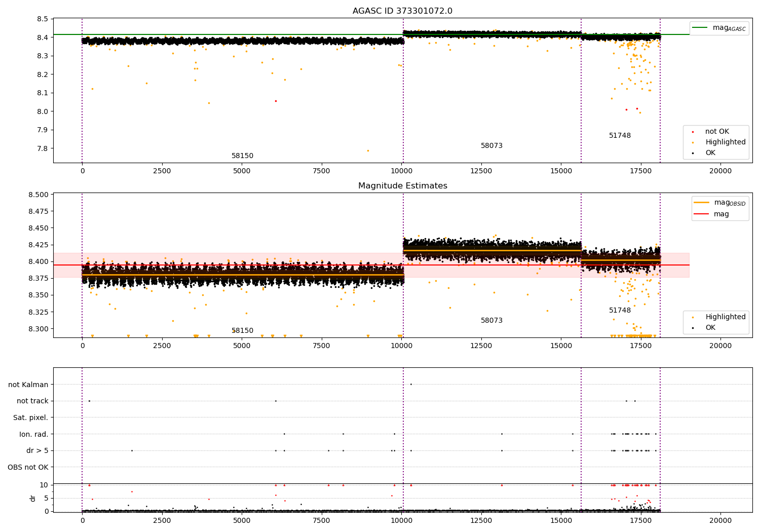Click the 'Sat. pixel.' row label
This screenshot has height=532, width=760.
(30, 418)
